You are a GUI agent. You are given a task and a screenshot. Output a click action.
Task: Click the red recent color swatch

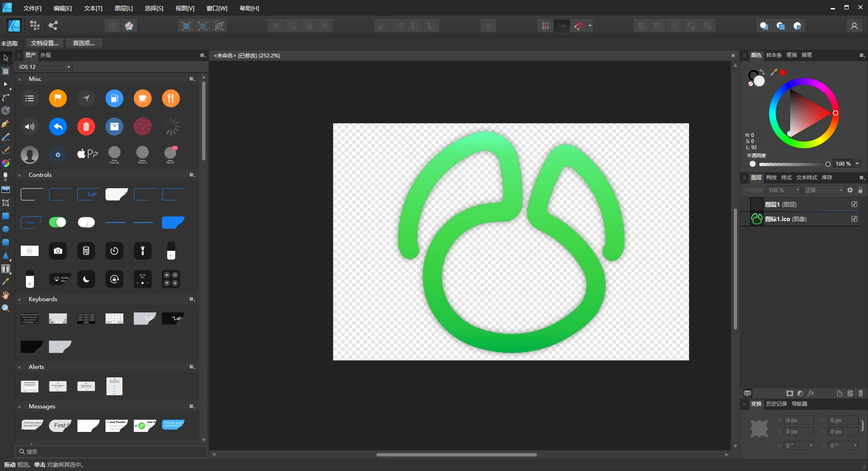click(x=783, y=72)
